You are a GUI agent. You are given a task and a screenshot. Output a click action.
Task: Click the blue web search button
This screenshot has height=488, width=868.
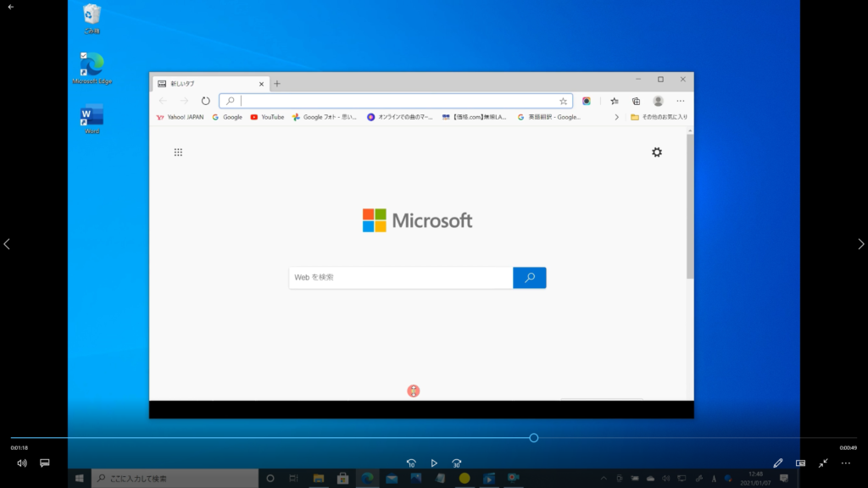coord(530,278)
